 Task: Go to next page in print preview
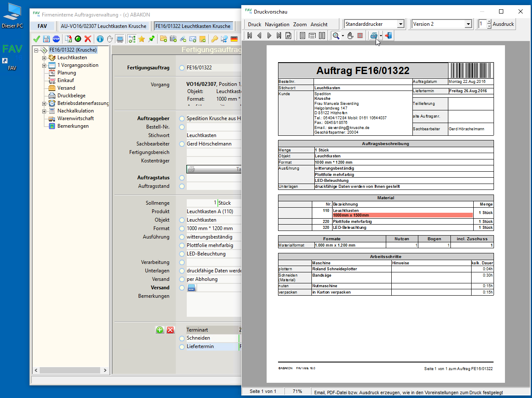pyautogui.click(x=269, y=36)
